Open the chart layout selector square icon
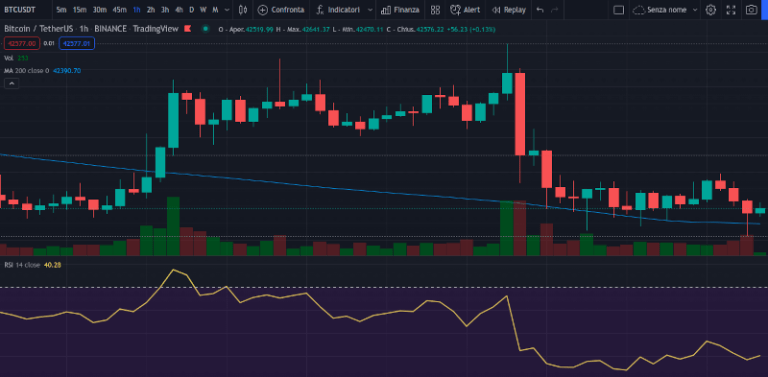This screenshot has height=377, width=768. pos(619,10)
